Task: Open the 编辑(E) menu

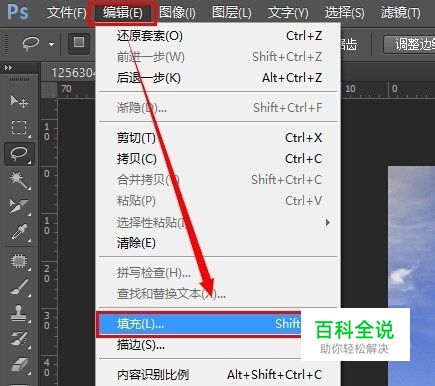Action: pyautogui.click(x=122, y=13)
